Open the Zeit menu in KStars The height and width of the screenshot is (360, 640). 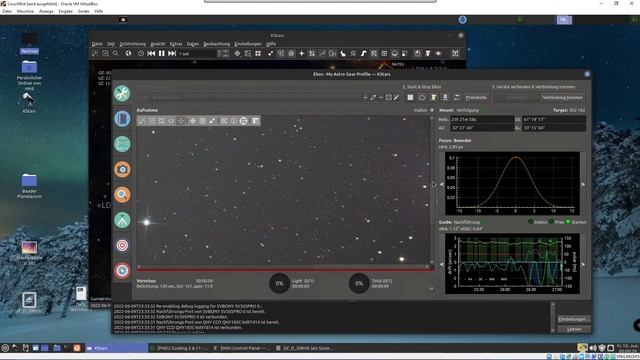pyautogui.click(x=111, y=44)
